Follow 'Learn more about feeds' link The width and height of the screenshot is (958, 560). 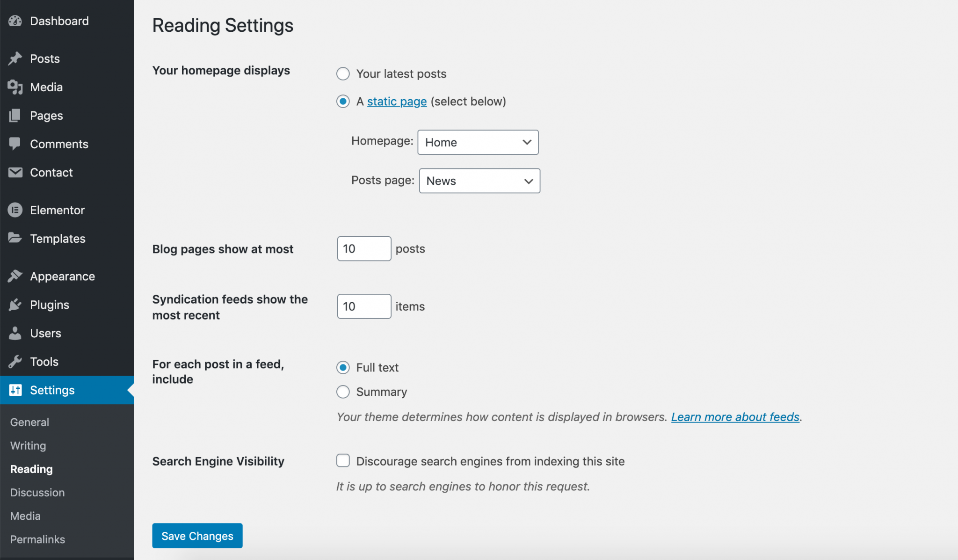pos(735,417)
